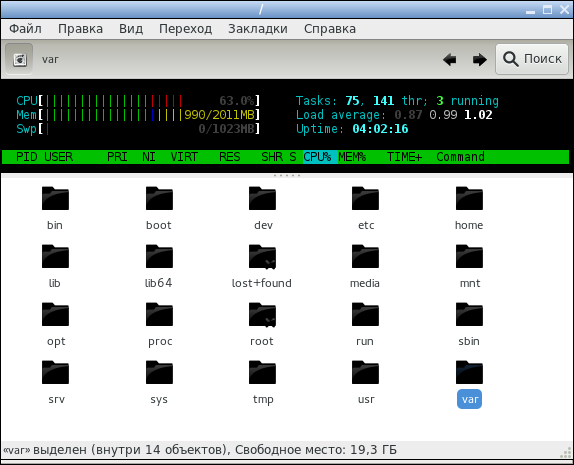574x465 pixels.
Task: Select the opt folder icon
Action: pyautogui.click(x=55, y=315)
